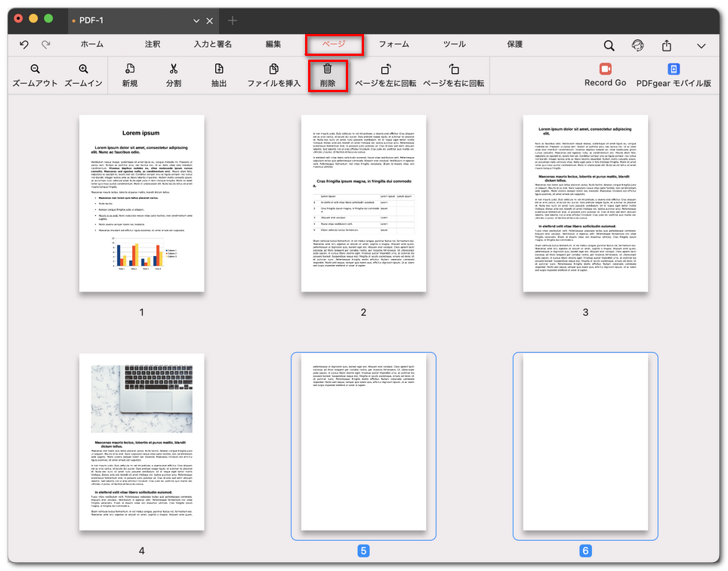Open the Record Go tool

pyautogui.click(x=605, y=69)
